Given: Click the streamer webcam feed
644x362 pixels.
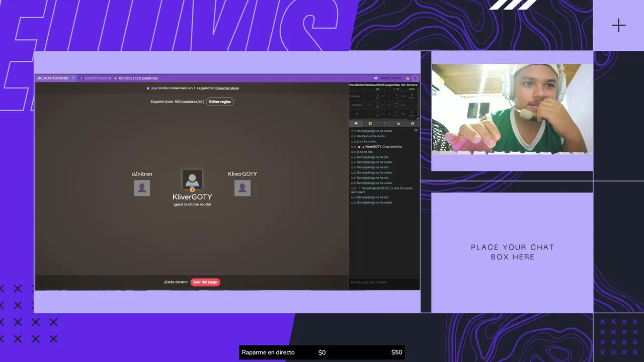Looking at the screenshot, I should click(512, 109).
